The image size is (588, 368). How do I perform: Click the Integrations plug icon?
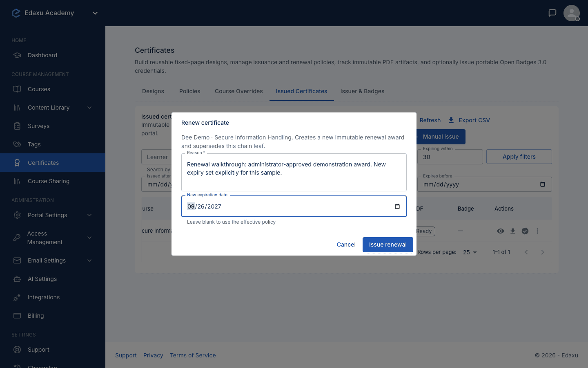coord(17,297)
